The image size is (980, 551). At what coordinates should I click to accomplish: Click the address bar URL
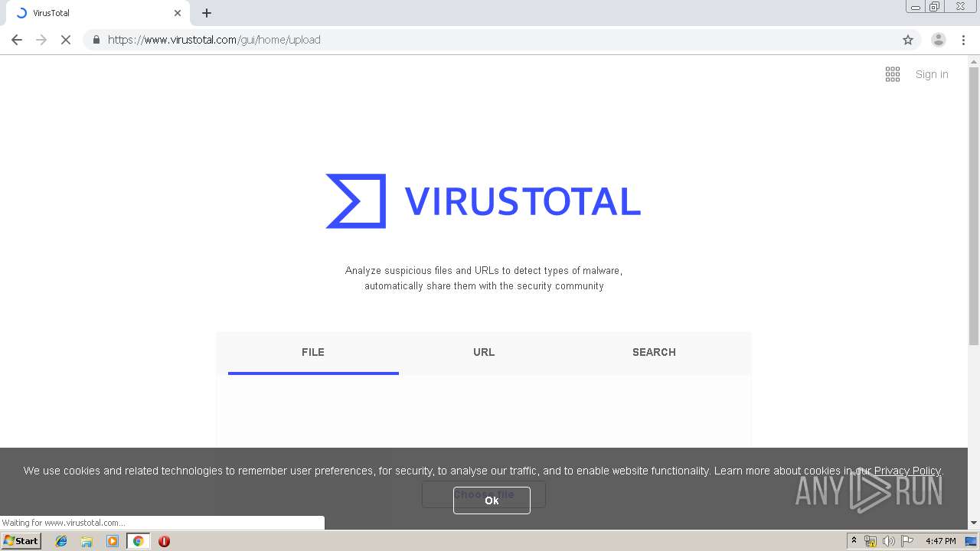(214, 40)
